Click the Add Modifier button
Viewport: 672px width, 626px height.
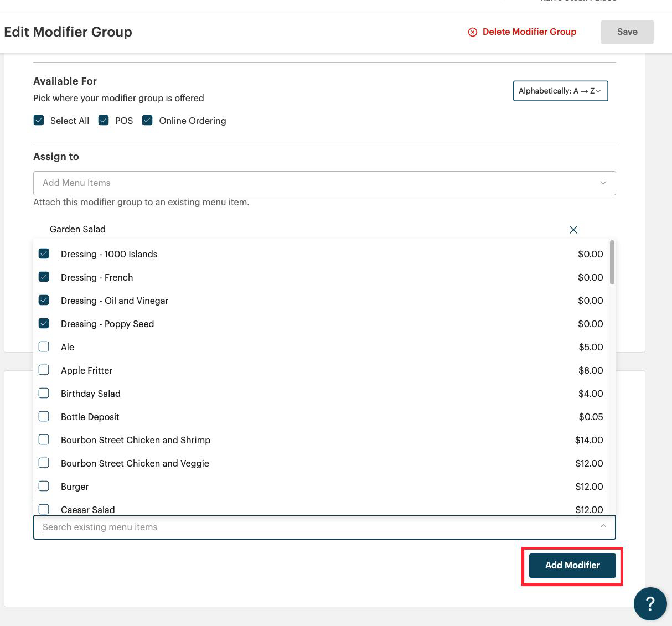(x=572, y=565)
